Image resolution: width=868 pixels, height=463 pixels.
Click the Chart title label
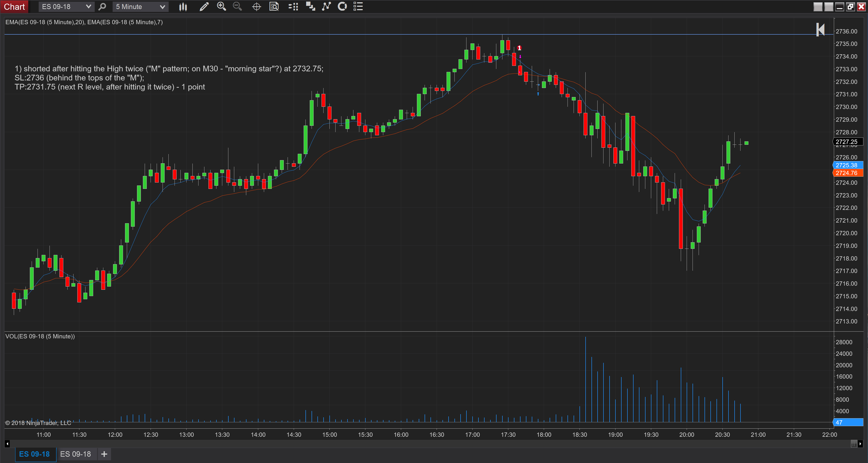point(14,7)
